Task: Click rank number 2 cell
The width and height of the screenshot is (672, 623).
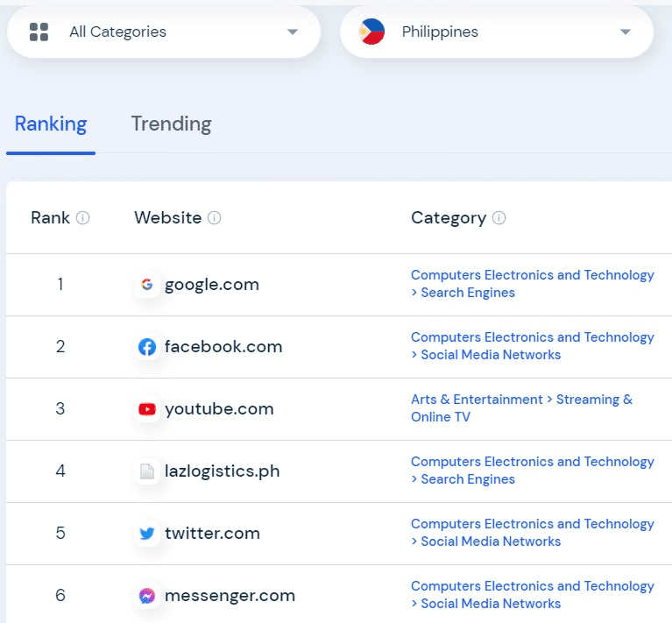Action: [60, 347]
